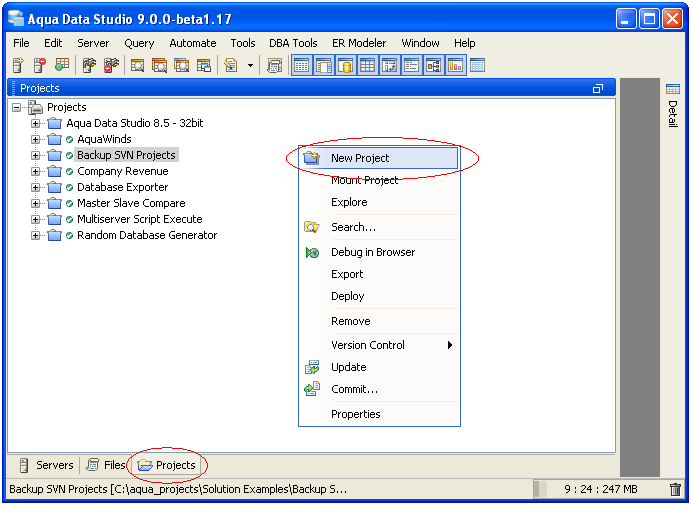Image resolution: width=692 pixels, height=505 pixels.
Task: Click the table-with-arrow toolbar icon
Action: 389,66
